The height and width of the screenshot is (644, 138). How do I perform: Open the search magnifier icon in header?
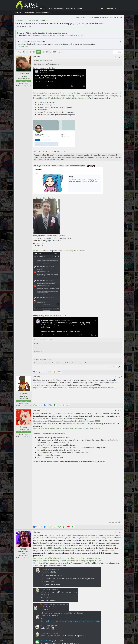pyautogui.click(x=120, y=8)
